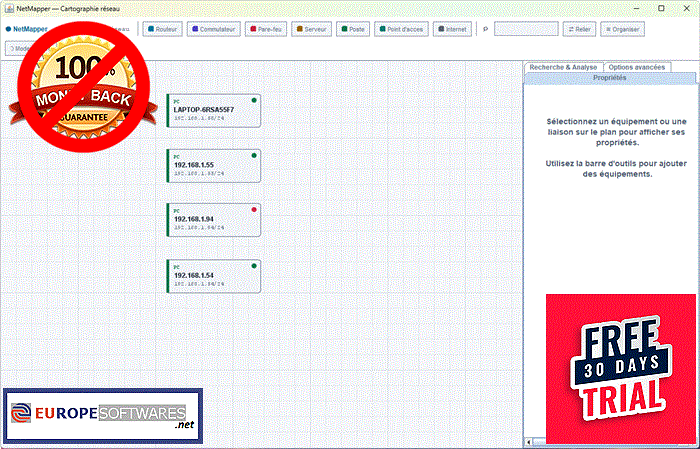The image size is (700, 449).
Task: Click green status dot on 192.168.1.54
Action: click(x=254, y=266)
